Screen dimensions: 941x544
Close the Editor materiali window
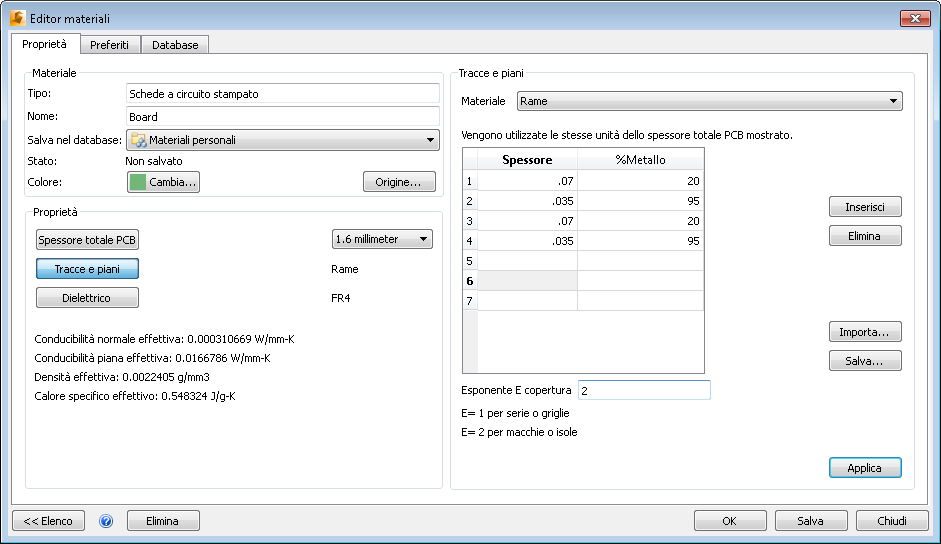click(914, 19)
